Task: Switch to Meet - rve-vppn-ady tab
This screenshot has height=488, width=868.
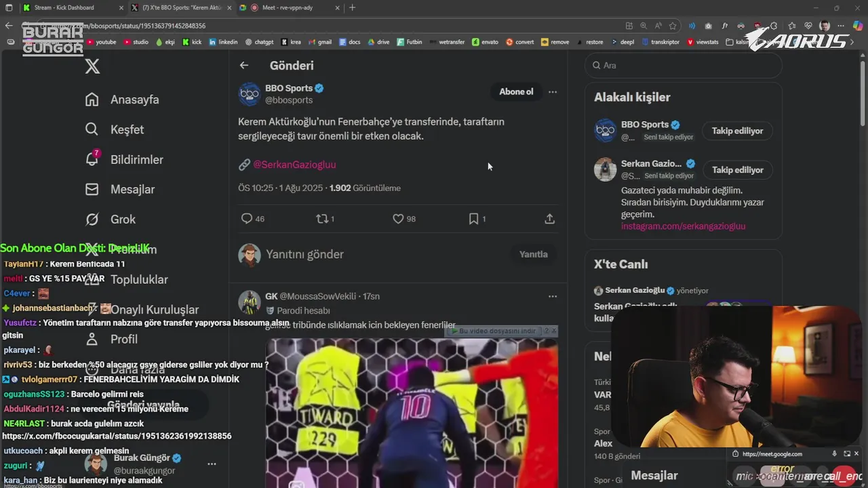Action: pos(288,7)
